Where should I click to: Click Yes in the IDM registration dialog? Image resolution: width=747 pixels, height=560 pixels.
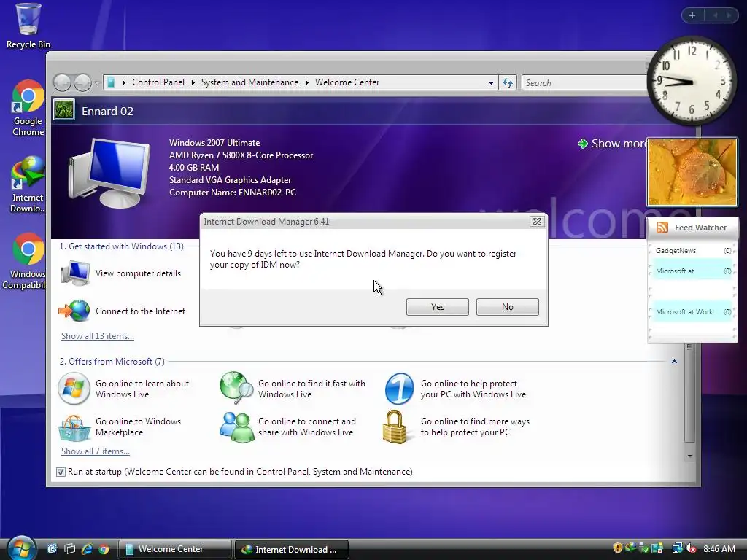(438, 307)
